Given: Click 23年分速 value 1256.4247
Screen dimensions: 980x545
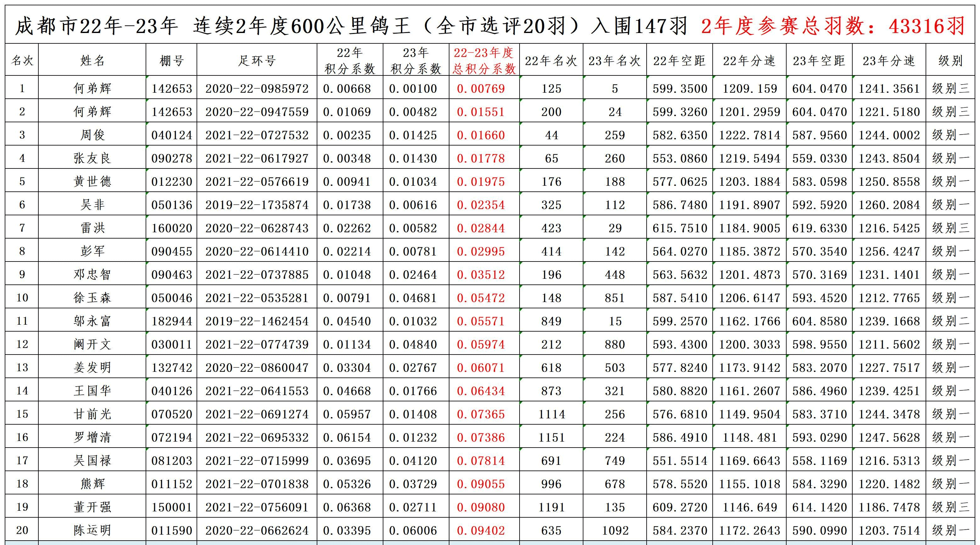Looking at the screenshot, I should click(889, 251).
